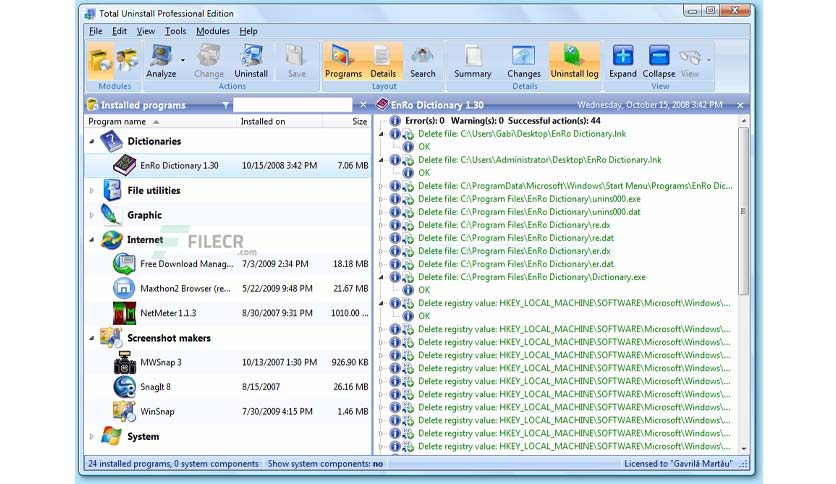This screenshot has height=484, width=836.
Task: Click the System Windows-flag icon
Action: click(111, 437)
